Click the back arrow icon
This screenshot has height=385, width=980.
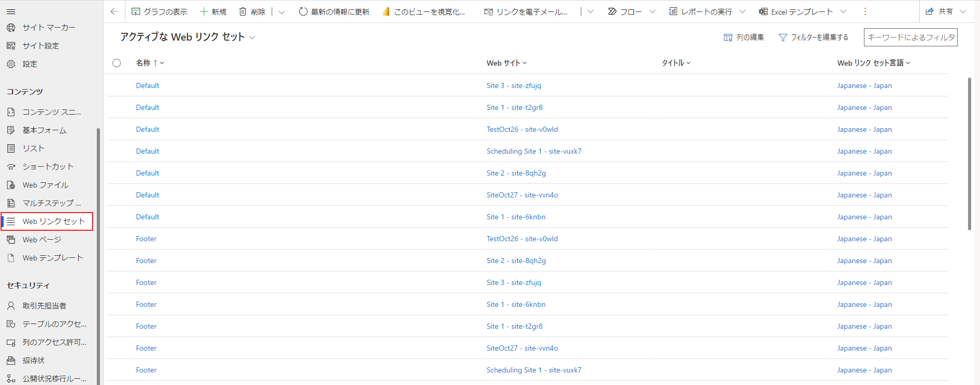pyautogui.click(x=114, y=11)
